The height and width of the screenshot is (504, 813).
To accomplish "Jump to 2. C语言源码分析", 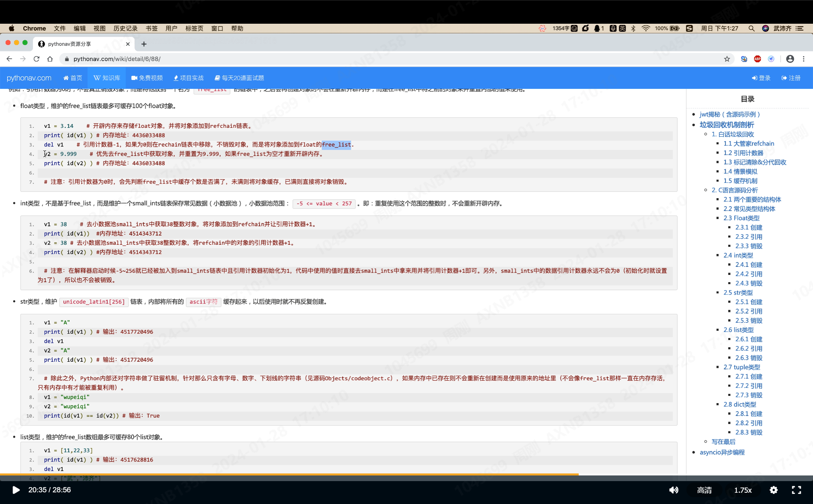I will coord(735,190).
